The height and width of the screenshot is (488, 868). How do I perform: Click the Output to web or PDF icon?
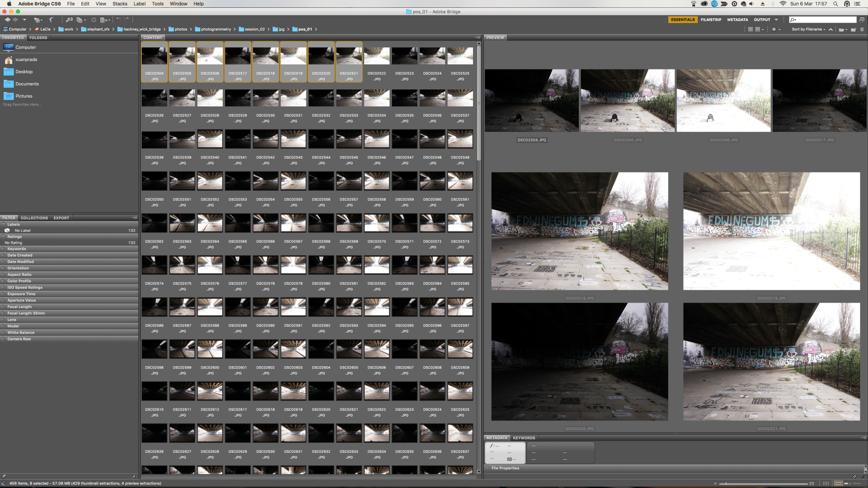coord(105,20)
